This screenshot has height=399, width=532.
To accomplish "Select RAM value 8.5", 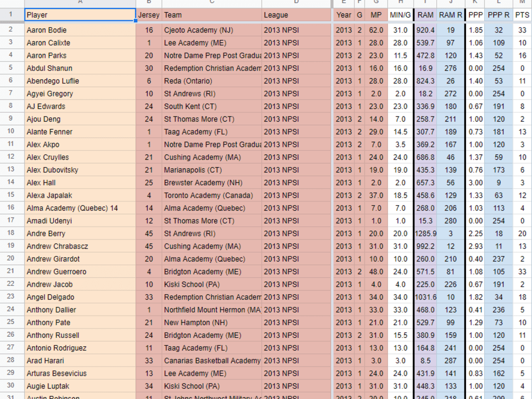I will 426,361.
